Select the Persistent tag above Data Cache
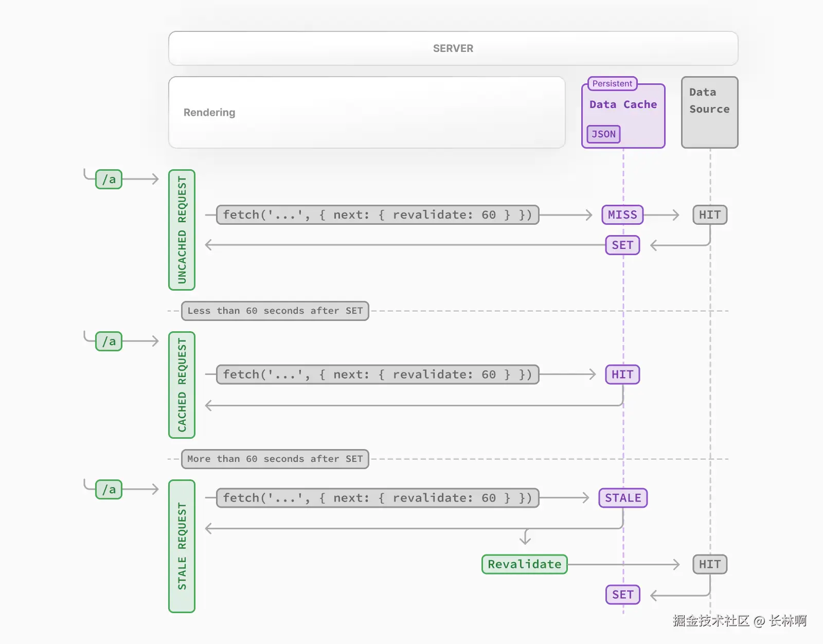Image resolution: width=823 pixels, height=644 pixels. click(612, 83)
